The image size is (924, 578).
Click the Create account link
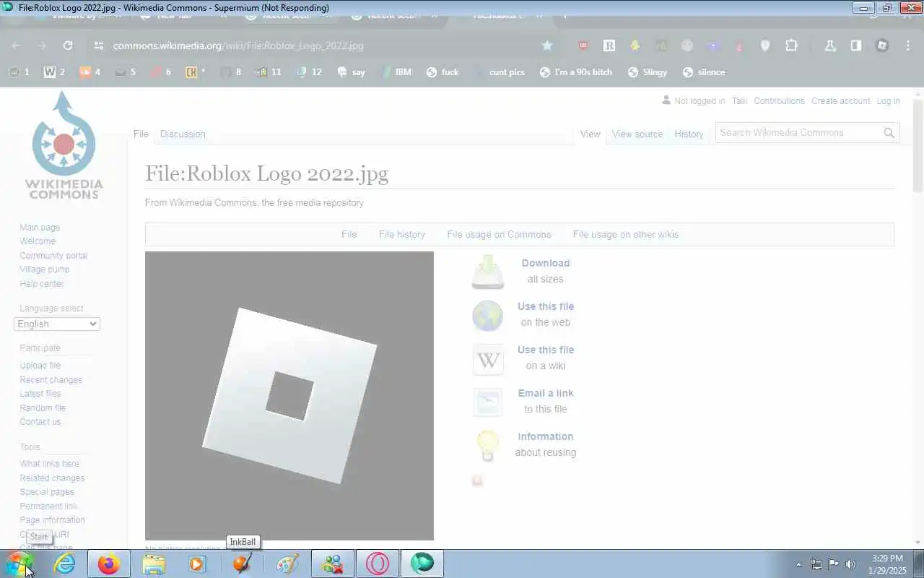point(840,101)
